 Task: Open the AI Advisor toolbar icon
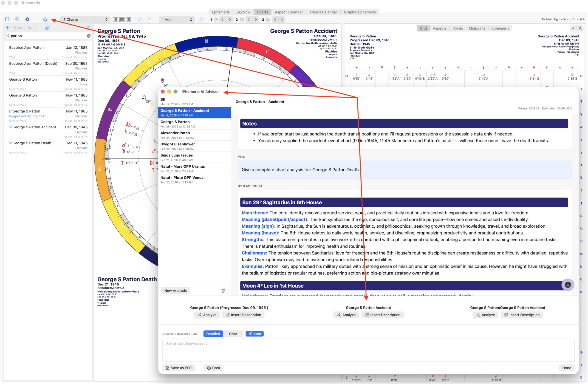[x=45, y=20]
